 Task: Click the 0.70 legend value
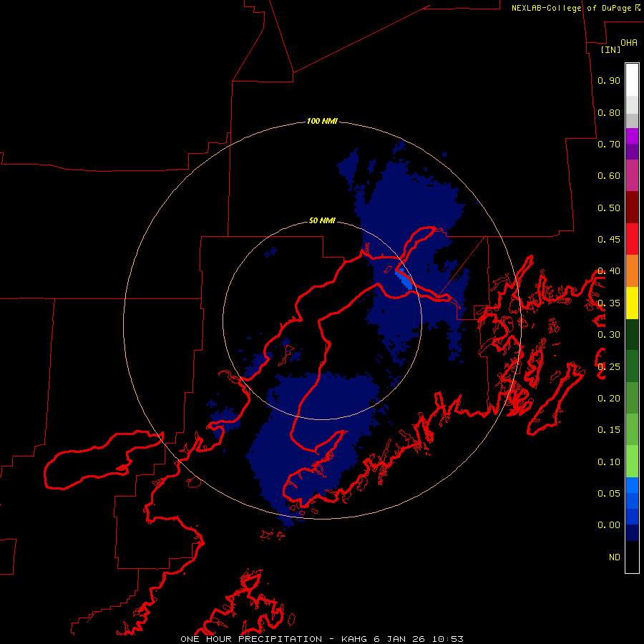coord(609,144)
